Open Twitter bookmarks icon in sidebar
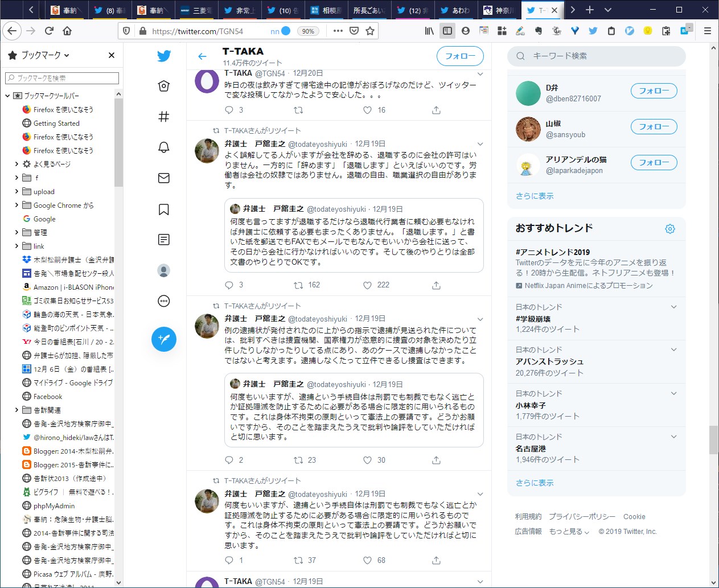 164,209
